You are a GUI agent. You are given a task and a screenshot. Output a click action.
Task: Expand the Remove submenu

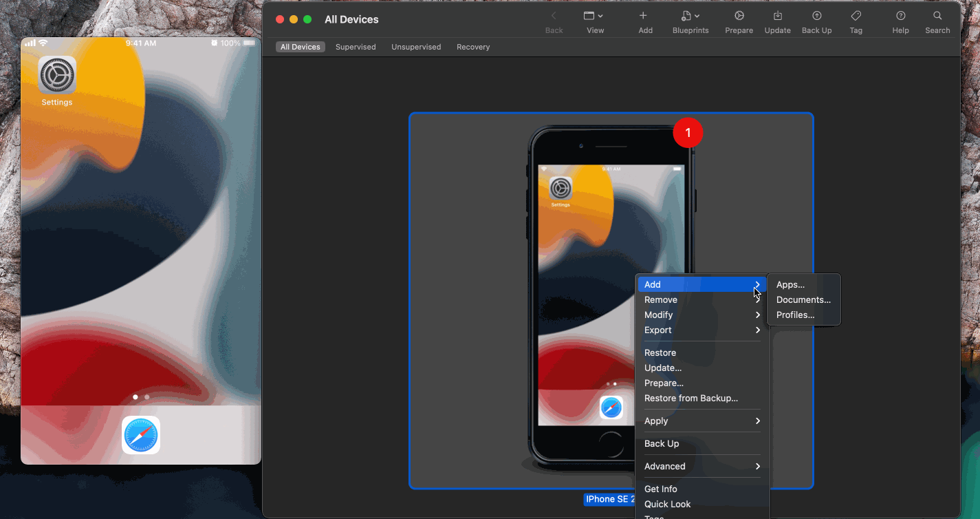[x=702, y=299]
